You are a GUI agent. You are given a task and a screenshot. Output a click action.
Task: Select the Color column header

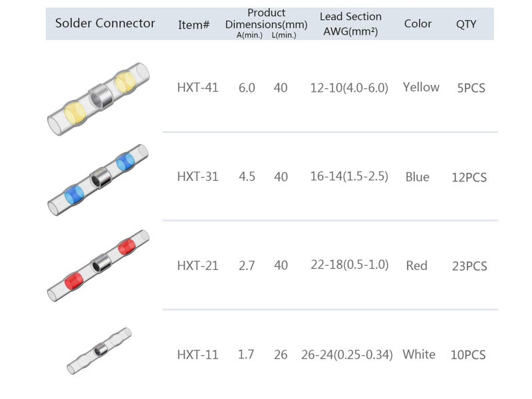coord(418,23)
